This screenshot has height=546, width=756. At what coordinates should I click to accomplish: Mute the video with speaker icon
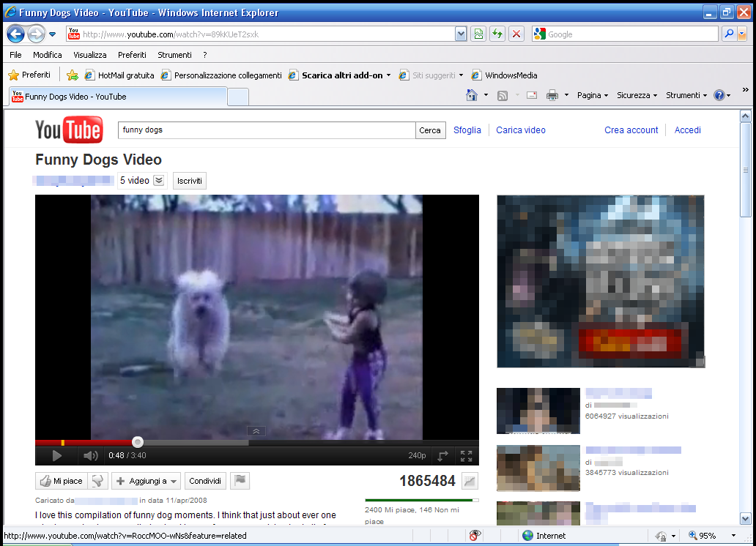[90, 455]
